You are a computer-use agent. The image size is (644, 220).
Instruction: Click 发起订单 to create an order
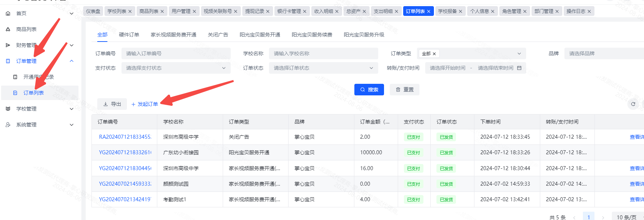[145, 104]
